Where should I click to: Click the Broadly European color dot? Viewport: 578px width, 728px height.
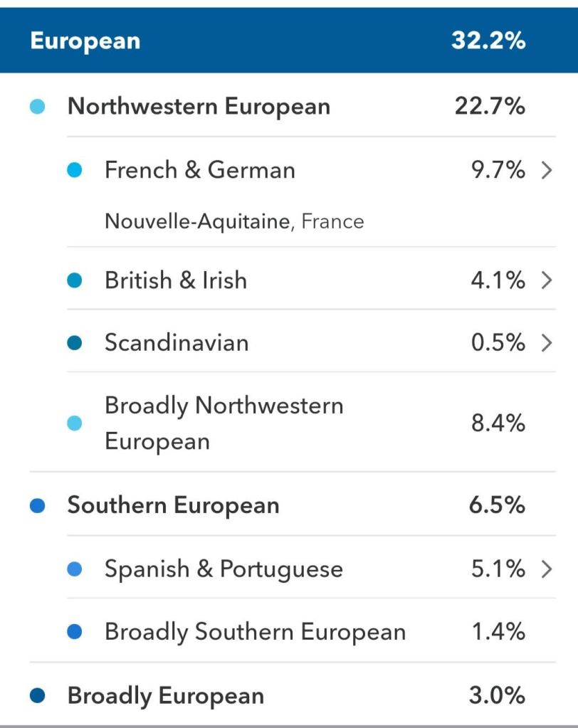[38, 696]
